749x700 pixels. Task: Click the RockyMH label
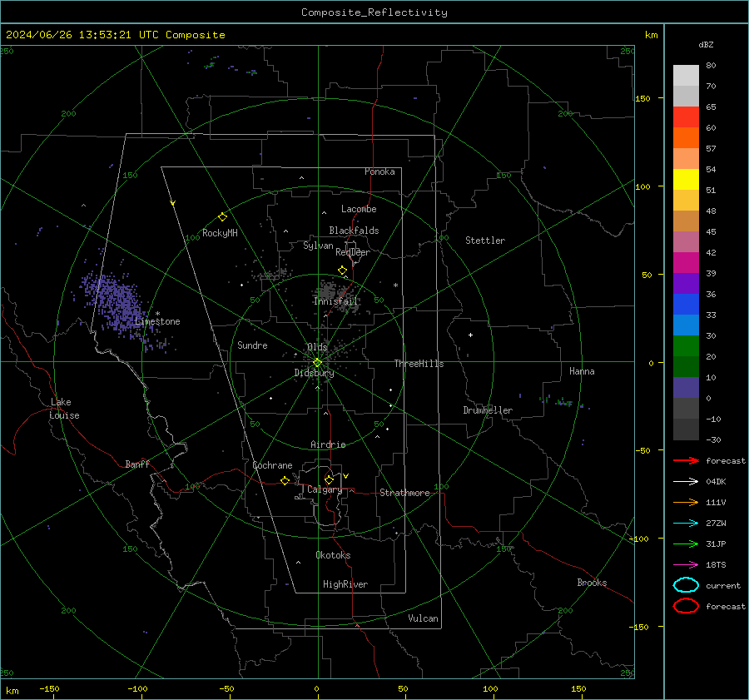click(220, 233)
